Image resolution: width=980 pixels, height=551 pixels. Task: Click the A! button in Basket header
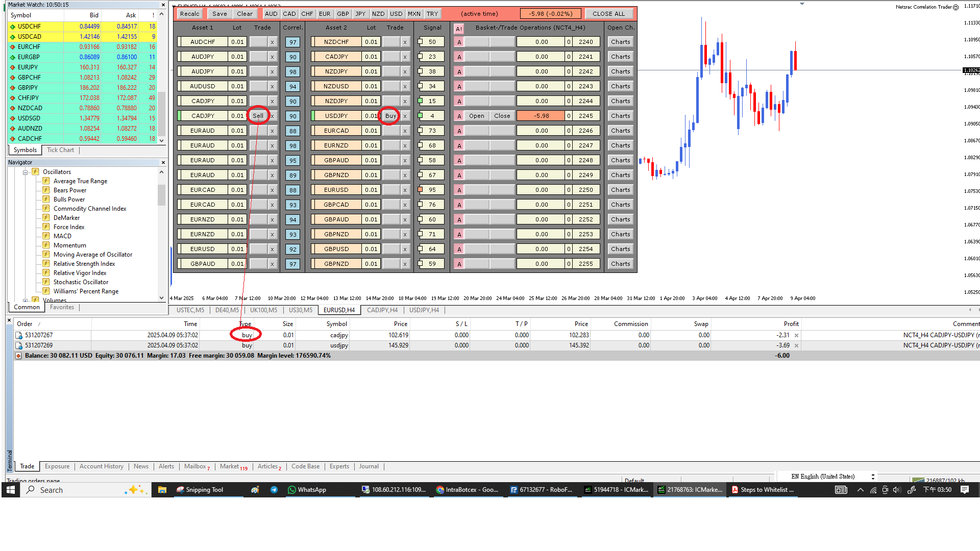click(458, 29)
